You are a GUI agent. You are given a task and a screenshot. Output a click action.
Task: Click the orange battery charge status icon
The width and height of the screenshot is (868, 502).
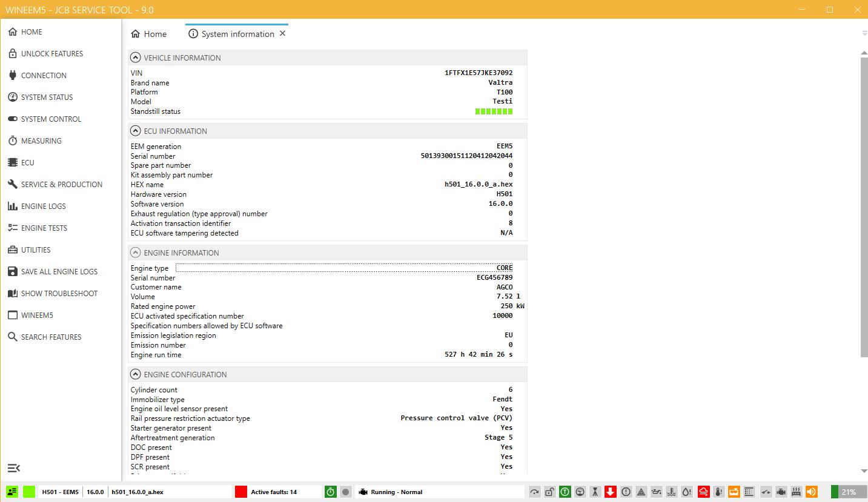734,492
